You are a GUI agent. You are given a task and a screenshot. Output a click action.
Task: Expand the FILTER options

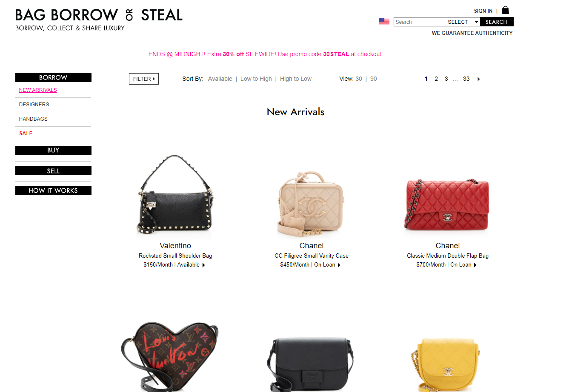[x=144, y=79]
